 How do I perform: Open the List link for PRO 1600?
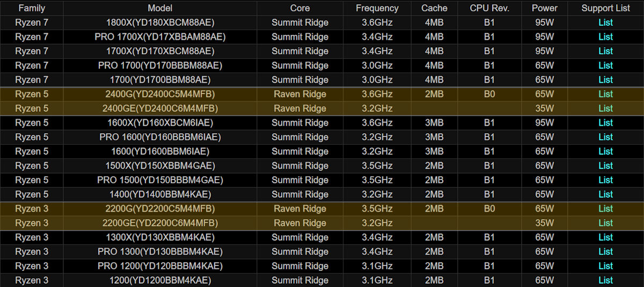[605, 137]
